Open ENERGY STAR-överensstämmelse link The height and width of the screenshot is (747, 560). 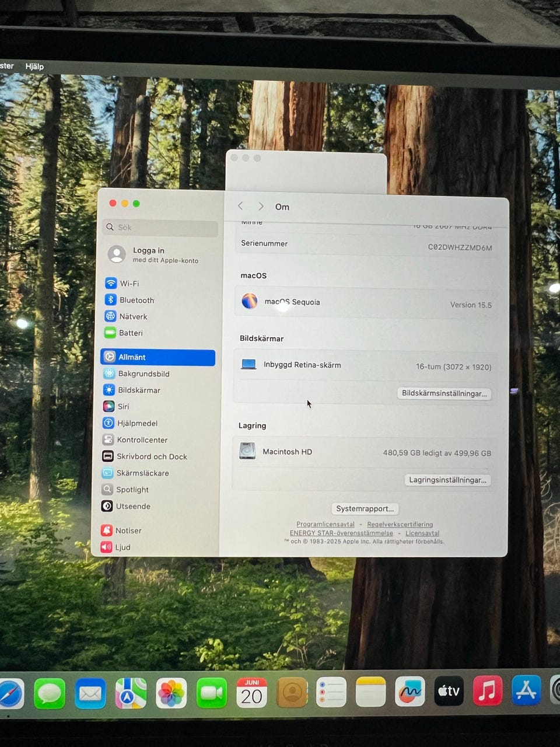(x=341, y=533)
